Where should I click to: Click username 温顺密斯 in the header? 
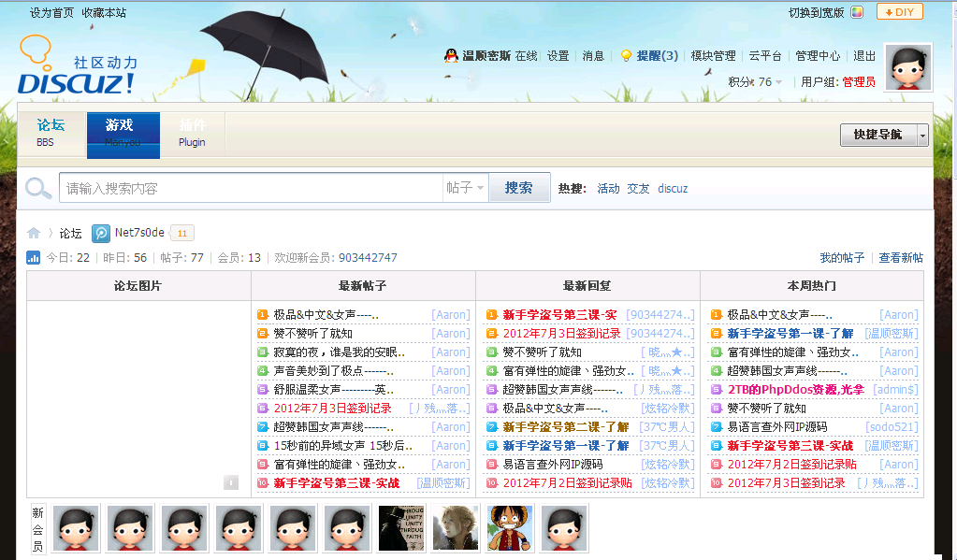(486, 55)
